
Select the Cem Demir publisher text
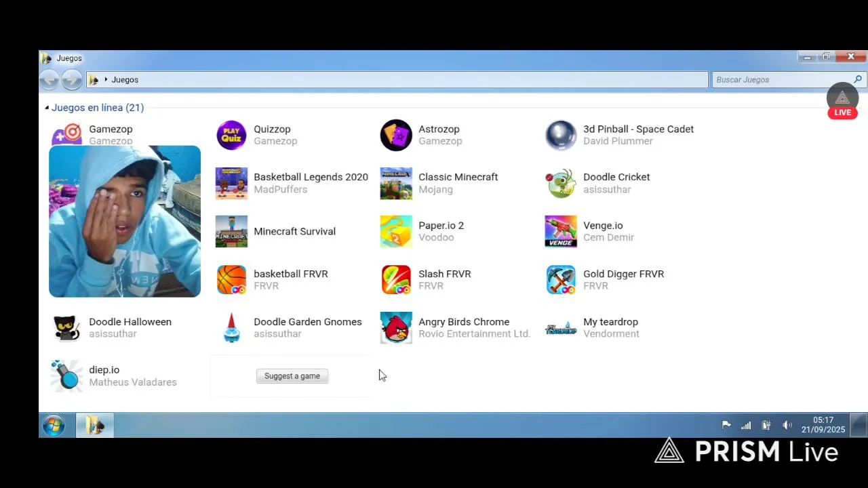coord(608,237)
